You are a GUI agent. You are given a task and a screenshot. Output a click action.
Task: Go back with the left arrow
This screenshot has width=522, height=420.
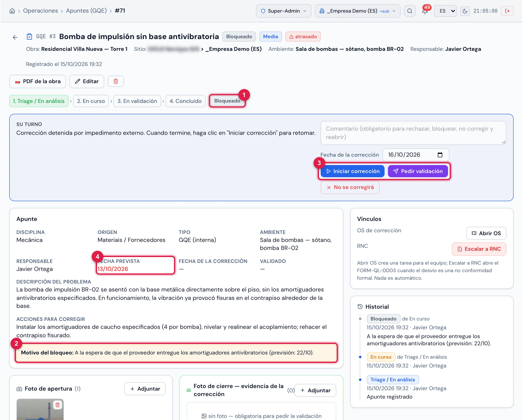pos(15,37)
